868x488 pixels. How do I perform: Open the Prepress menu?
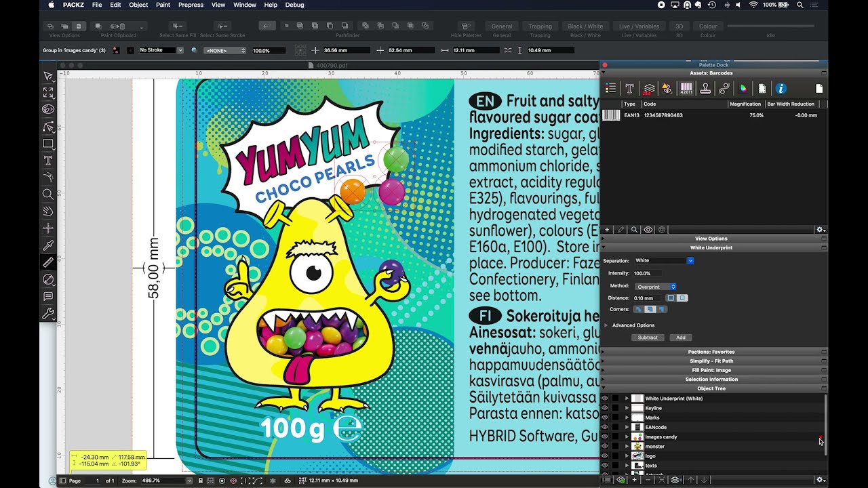(191, 5)
